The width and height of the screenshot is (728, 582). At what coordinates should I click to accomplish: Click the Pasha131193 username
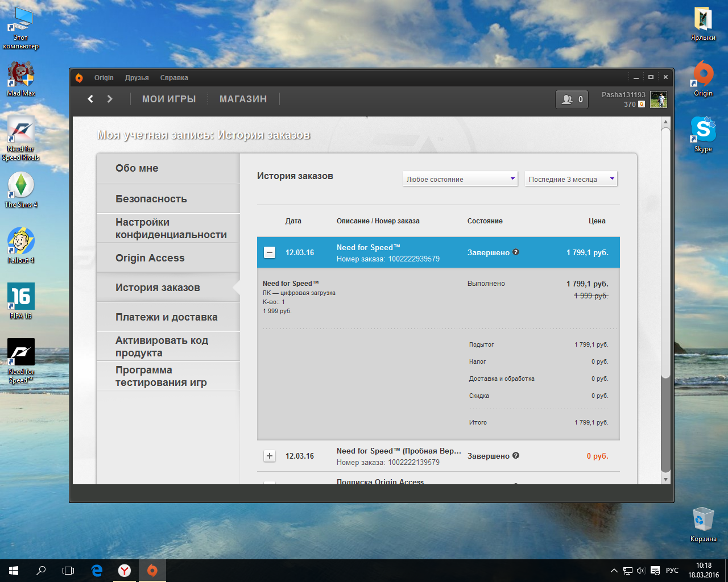[x=623, y=95]
